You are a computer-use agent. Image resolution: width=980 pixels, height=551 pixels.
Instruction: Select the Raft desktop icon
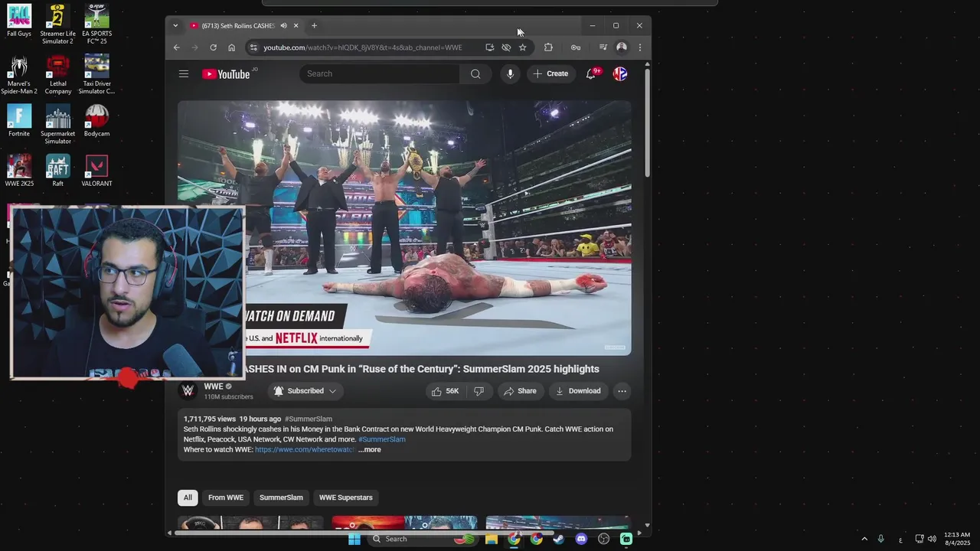(x=58, y=171)
